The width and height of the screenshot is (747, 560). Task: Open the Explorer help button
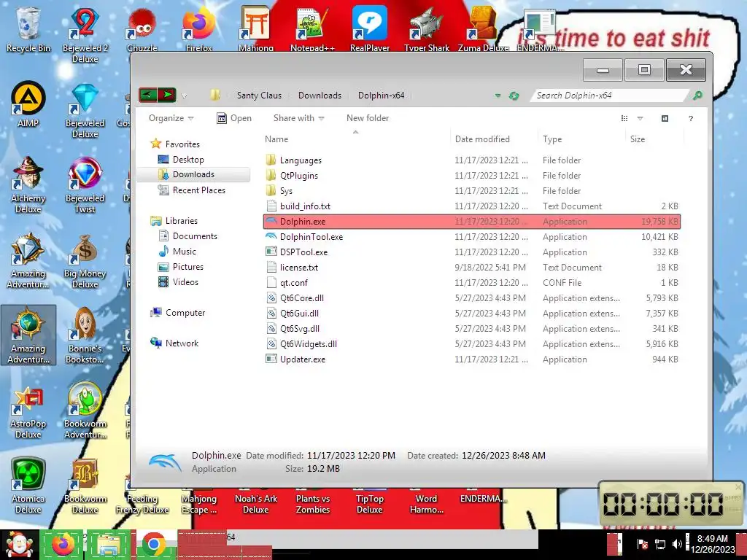tap(690, 118)
